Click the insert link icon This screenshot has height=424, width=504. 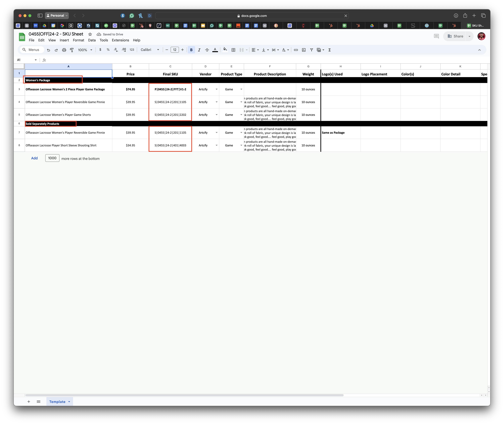pyautogui.click(x=296, y=50)
